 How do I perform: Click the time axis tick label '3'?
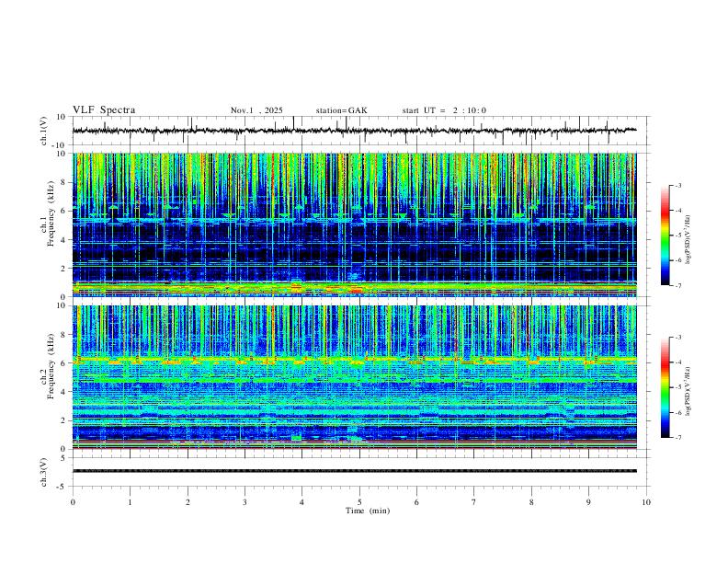coord(245,502)
